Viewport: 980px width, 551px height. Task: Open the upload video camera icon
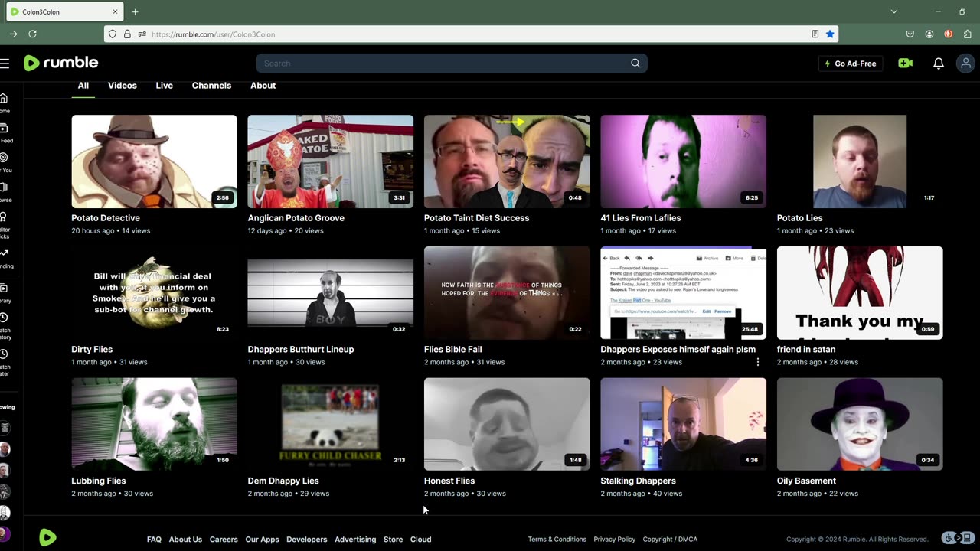point(906,64)
